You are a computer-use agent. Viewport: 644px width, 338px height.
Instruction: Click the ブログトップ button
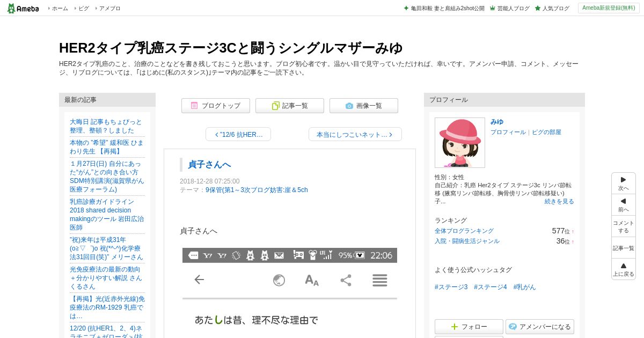pos(216,106)
